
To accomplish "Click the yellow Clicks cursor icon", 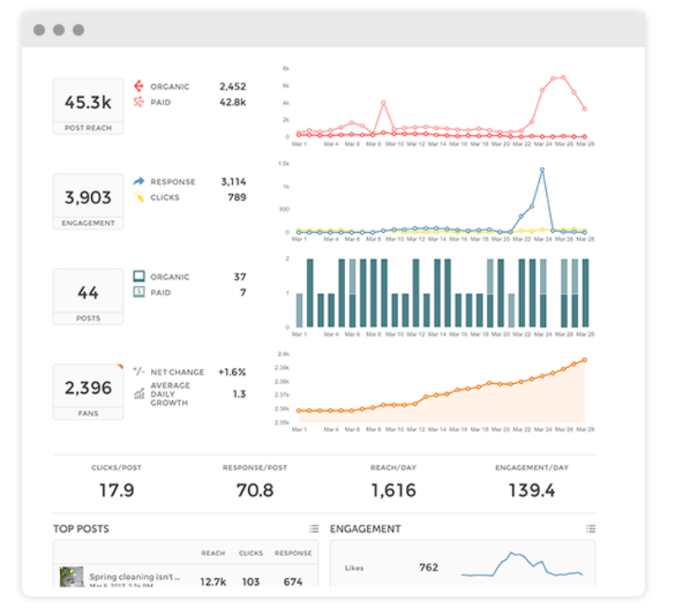I will pyautogui.click(x=138, y=197).
